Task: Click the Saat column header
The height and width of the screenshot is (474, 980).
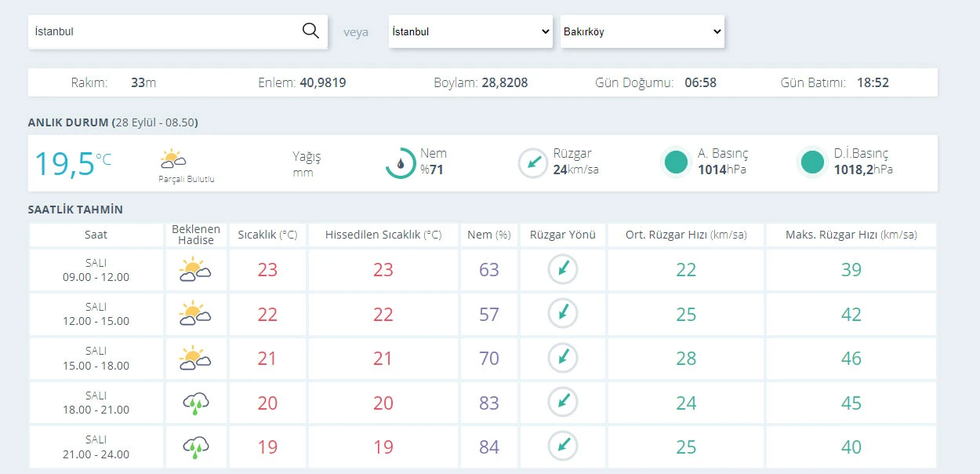Action: [x=96, y=235]
